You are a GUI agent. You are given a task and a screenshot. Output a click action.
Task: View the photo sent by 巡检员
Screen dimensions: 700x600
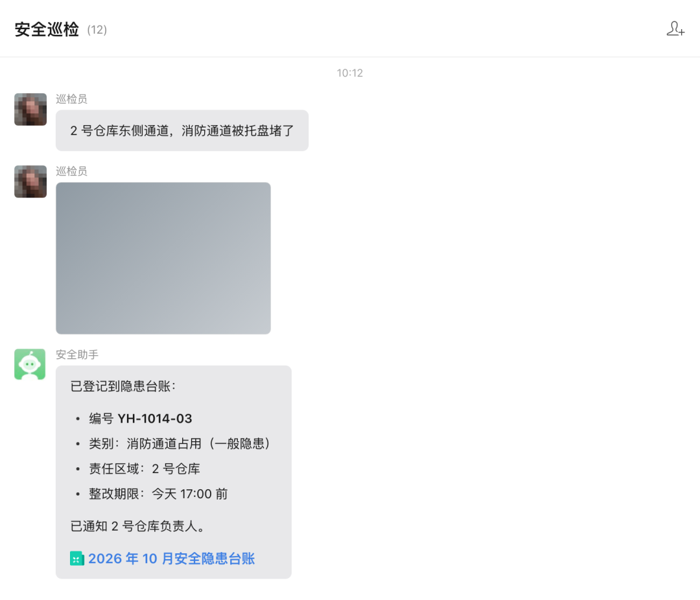pyautogui.click(x=163, y=258)
